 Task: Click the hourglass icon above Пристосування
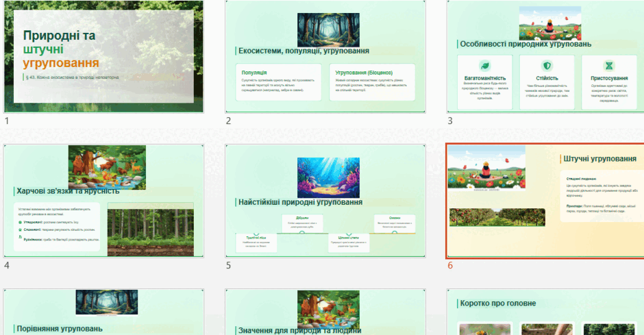tap(609, 66)
